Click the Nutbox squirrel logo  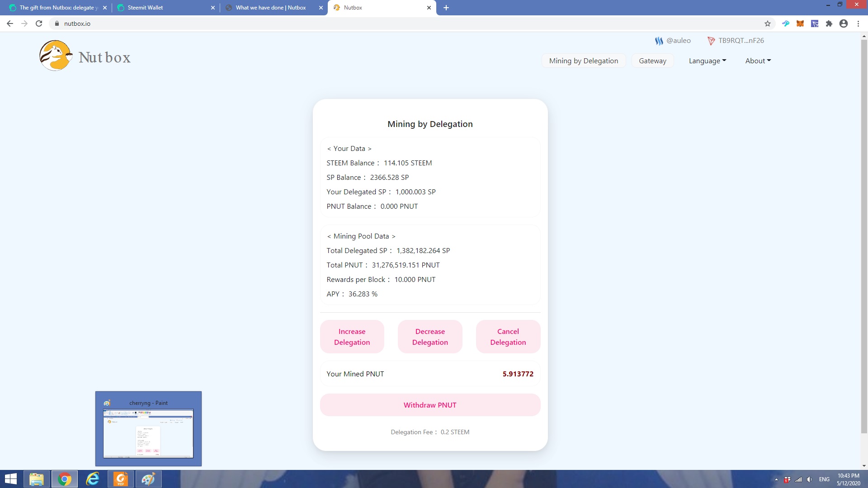coord(56,56)
